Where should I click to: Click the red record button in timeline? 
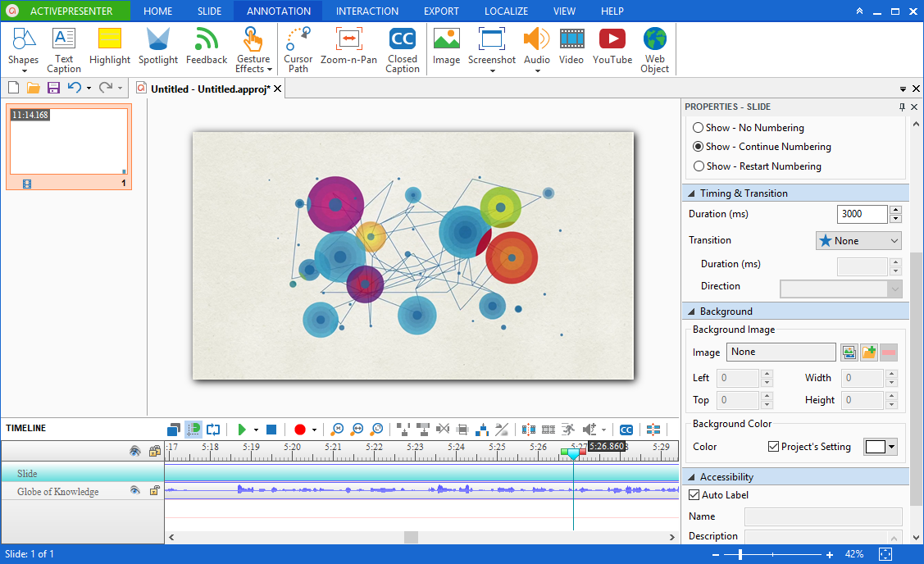[300, 430]
